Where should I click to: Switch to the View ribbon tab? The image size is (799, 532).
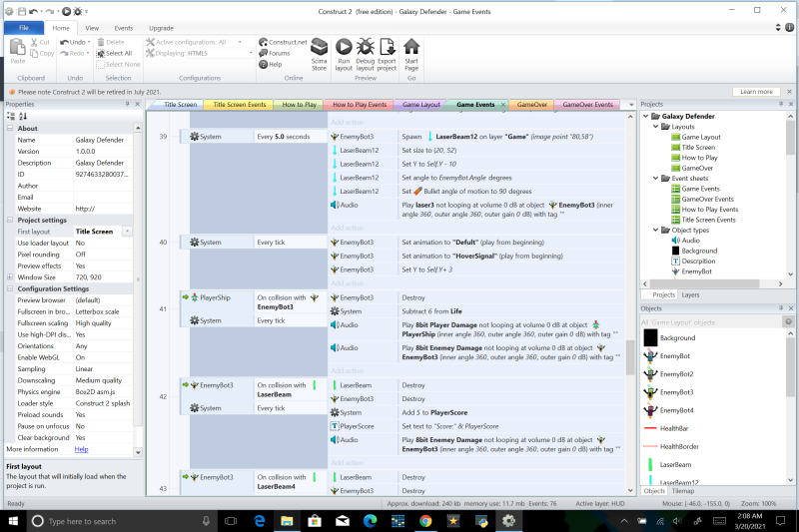coord(92,28)
